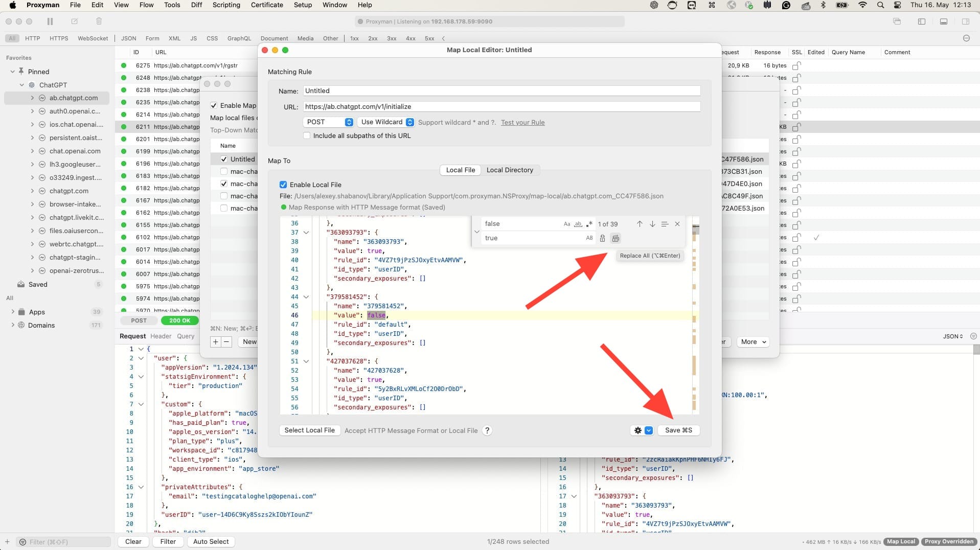Click the URL input field

(502, 107)
